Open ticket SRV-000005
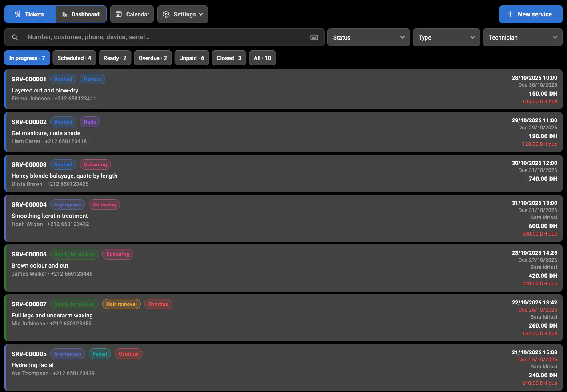This screenshot has width=567, height=392. tap(283, 368)
